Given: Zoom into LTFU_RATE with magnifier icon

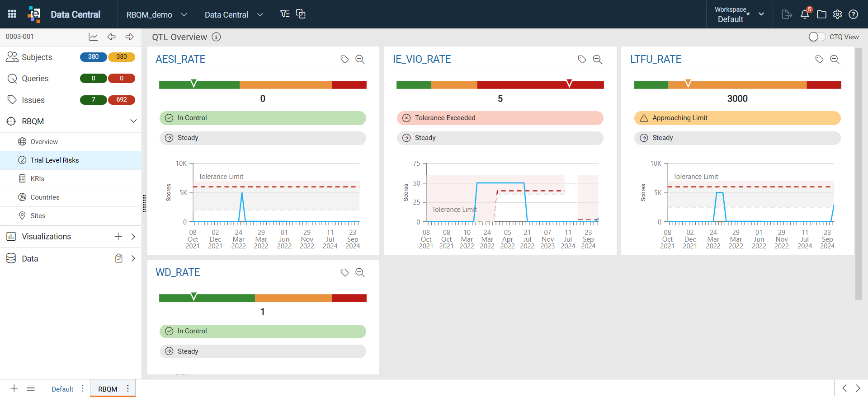Looking at the screenshot, I should point(835,59).
